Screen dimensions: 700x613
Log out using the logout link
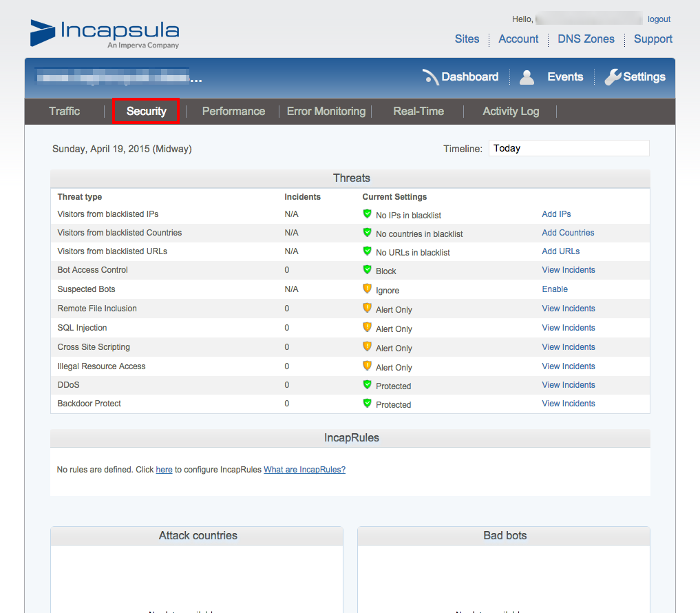click(x=659, y=19)
